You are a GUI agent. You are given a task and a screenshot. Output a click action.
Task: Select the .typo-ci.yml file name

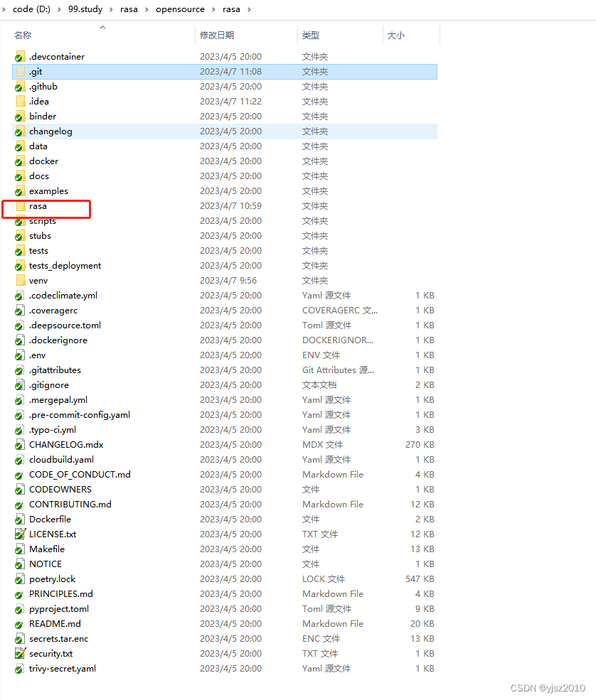click(52, 430)
